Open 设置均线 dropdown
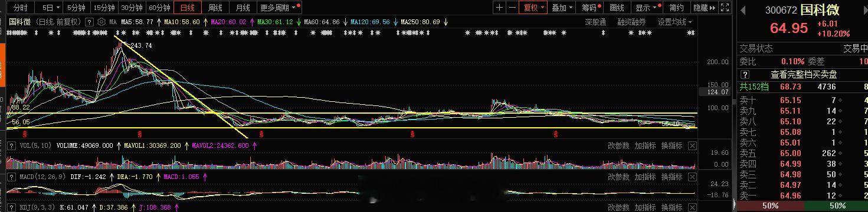Image resolution: width=868 pixels, height=212 pixels. click(x=674, y=22)
